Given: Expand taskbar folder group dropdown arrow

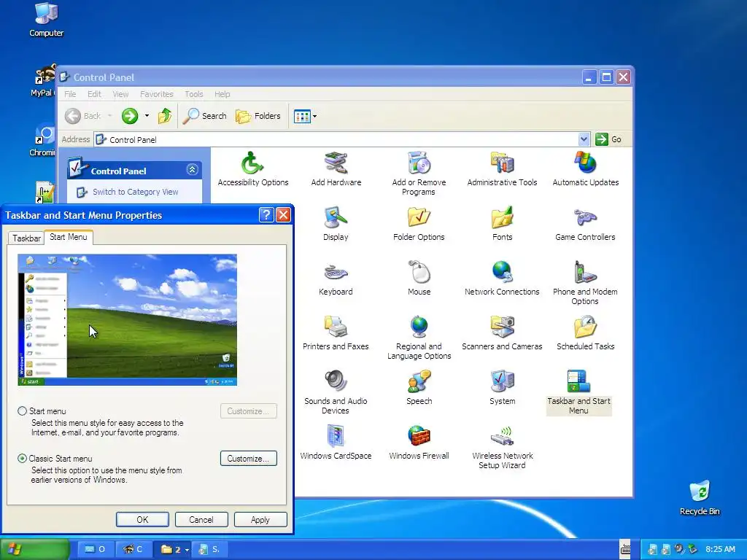Looking at the screenshot, I should 187,550.
